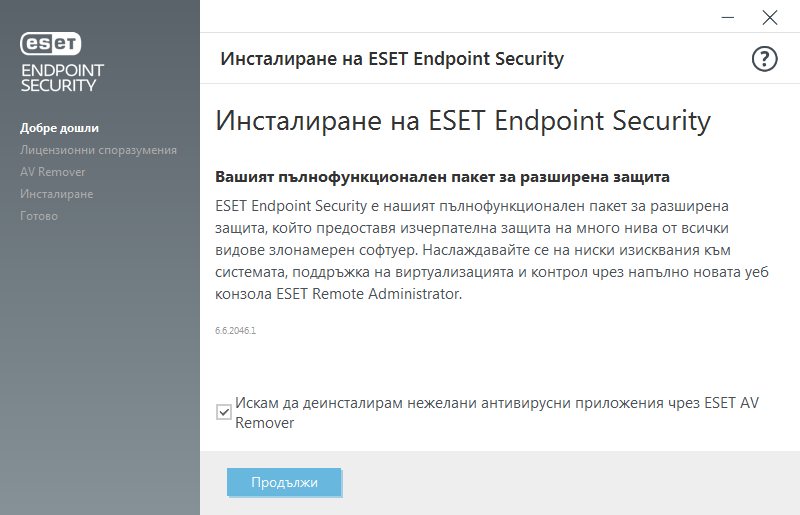Go to Лицензионни споразумения step

pyautogui.click(x=98, y=150)
